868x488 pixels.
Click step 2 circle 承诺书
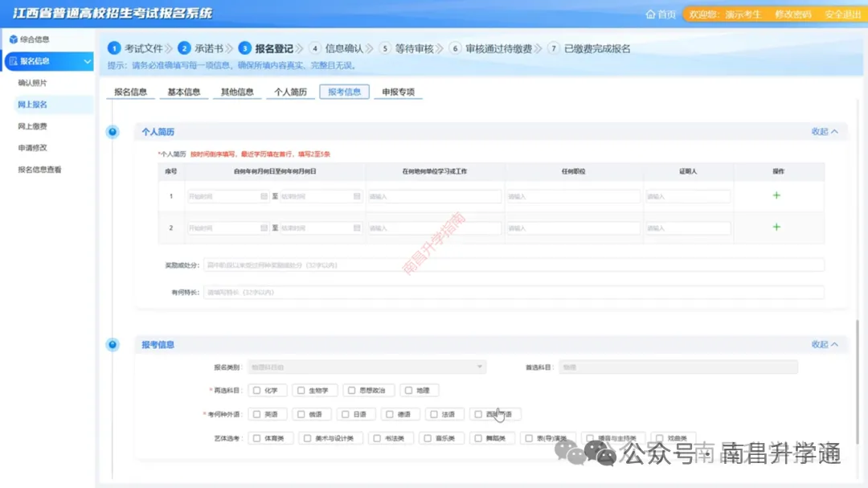(184, 49)
